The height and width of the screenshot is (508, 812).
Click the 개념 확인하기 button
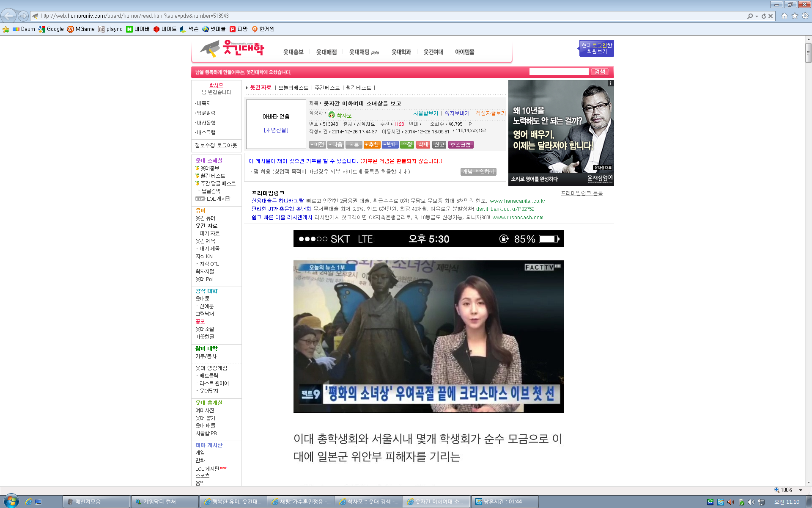click(x=478, y=171)
